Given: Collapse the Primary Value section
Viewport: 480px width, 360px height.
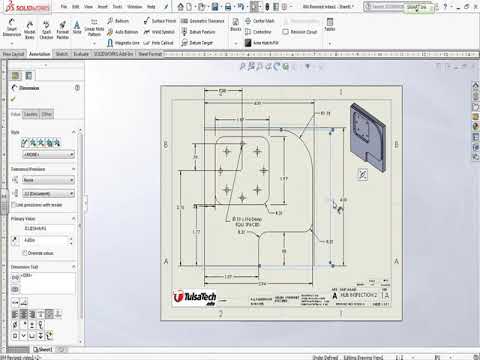Looking at the screenshot, I should (74, 219).
